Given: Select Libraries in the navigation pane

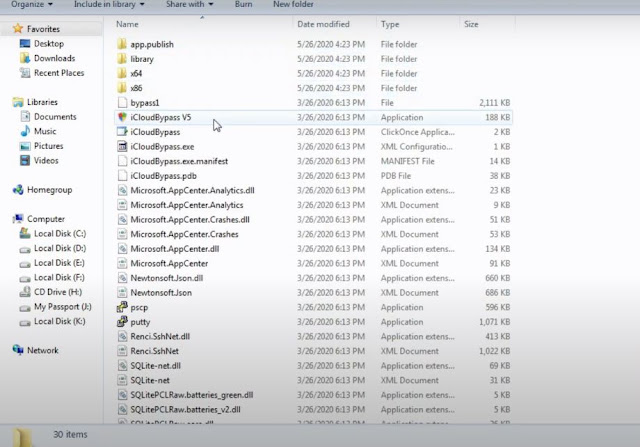Looking at the screenshot, I should pos(42,102).
